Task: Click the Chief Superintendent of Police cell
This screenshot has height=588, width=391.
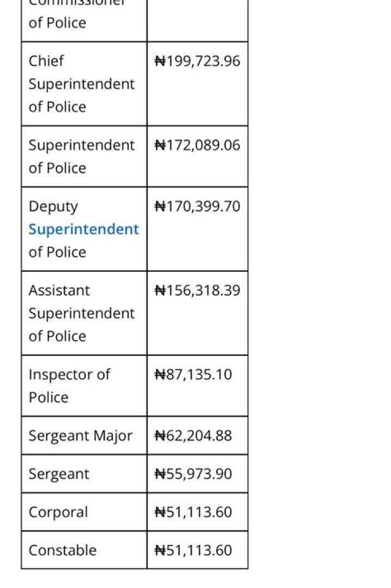Action: (81, 84)
